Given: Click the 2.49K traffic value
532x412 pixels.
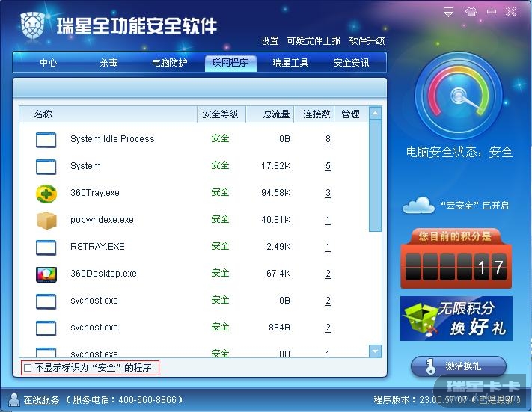Looking at the screenshot, I should [278, 247].
